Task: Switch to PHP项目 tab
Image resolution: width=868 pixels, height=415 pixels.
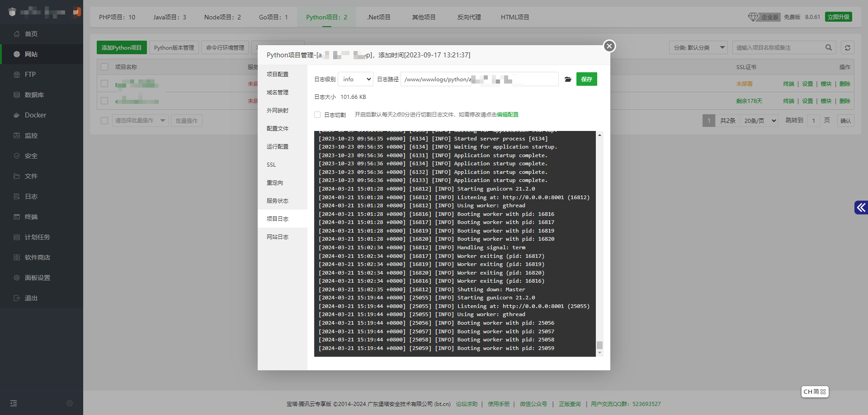Action: pyautogui.click(x=117, y=17)
